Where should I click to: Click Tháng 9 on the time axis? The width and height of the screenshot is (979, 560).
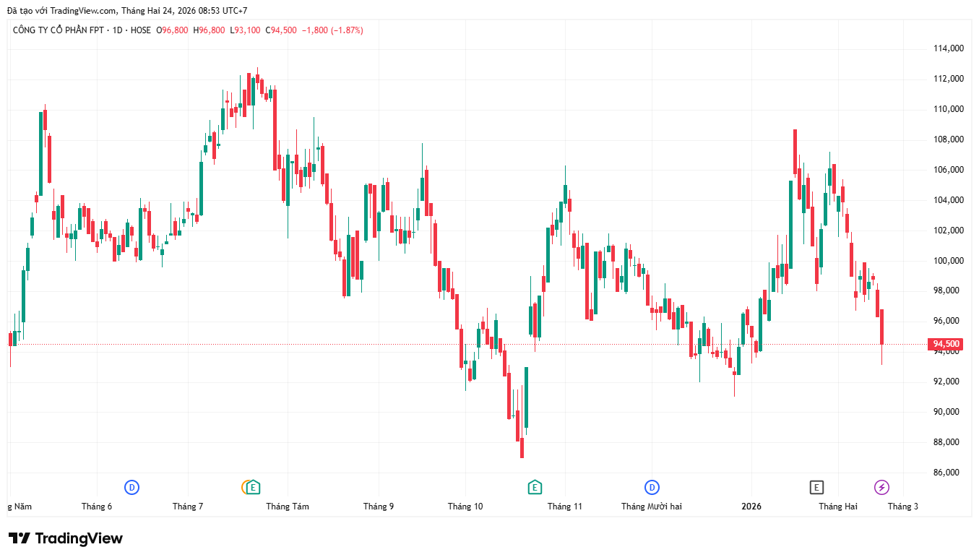379,507
